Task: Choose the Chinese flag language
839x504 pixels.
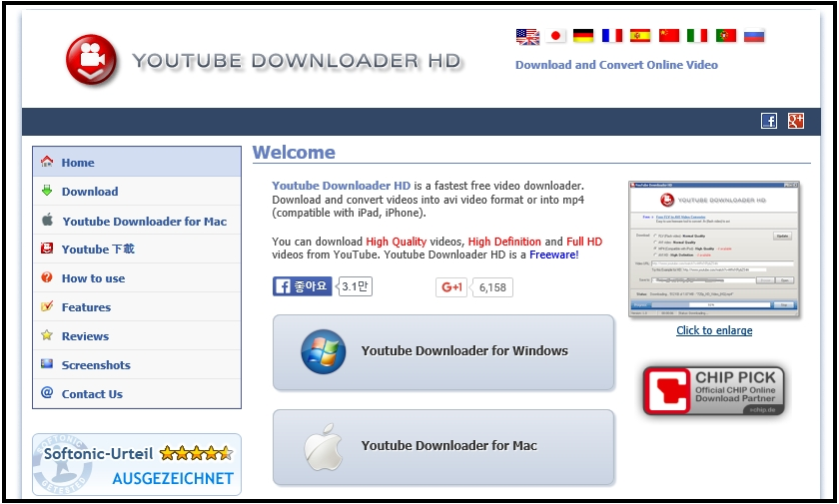Action: click(669, 36)
